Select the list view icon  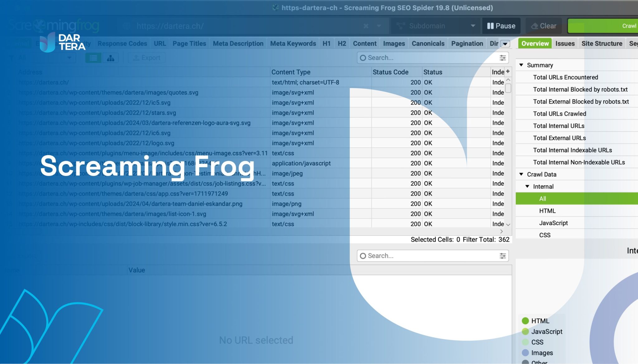[93, 58]
